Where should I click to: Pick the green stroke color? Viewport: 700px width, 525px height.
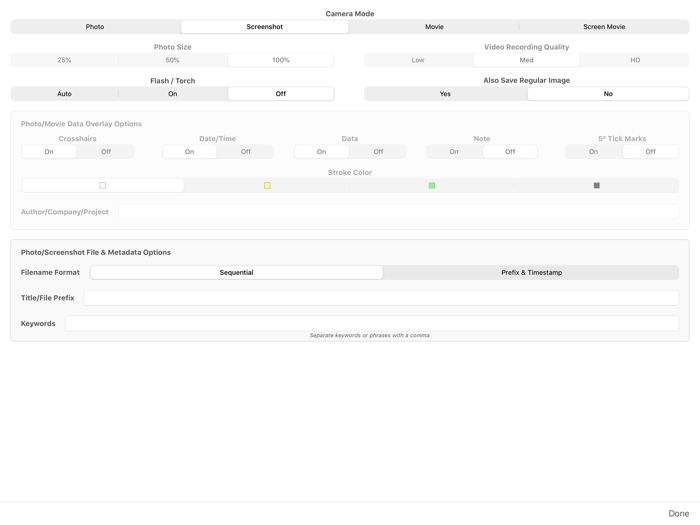(432, 185)
